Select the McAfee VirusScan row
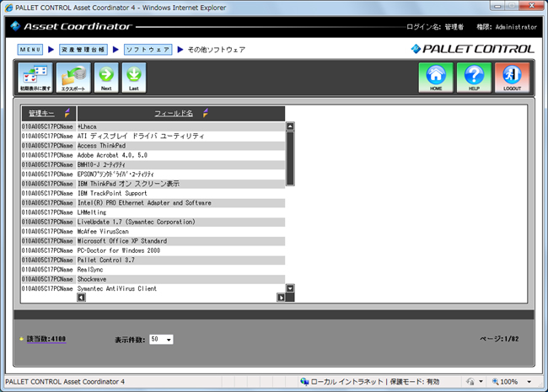 (x=153, y=232)
